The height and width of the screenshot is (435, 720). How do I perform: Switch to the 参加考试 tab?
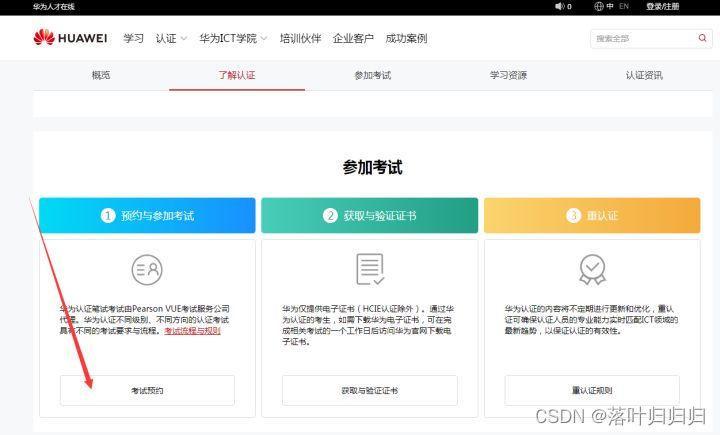[x=372, y=75]
